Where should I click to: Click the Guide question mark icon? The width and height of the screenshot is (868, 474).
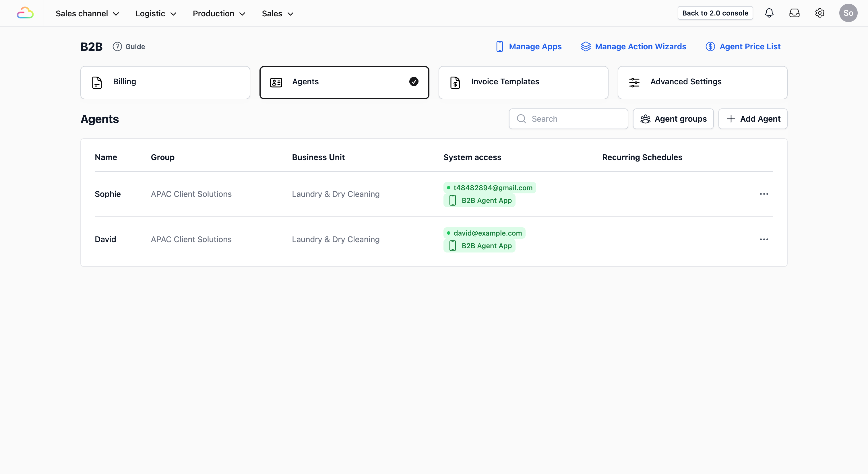117,46
